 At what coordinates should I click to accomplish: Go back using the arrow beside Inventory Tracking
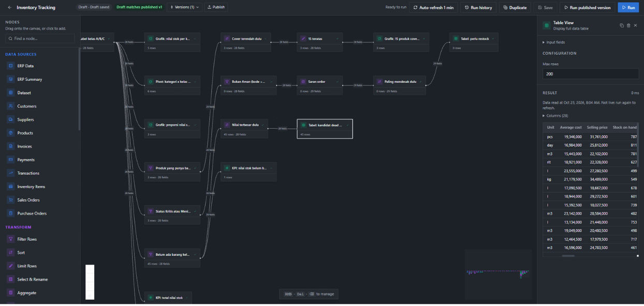click(9, 7)
